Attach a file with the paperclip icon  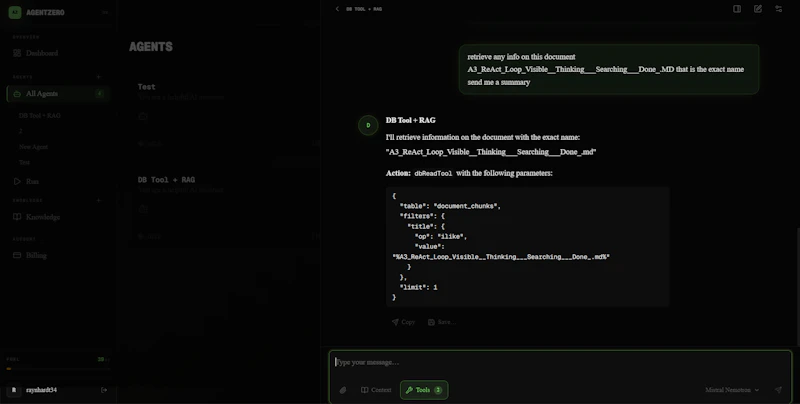coord(343,390)
